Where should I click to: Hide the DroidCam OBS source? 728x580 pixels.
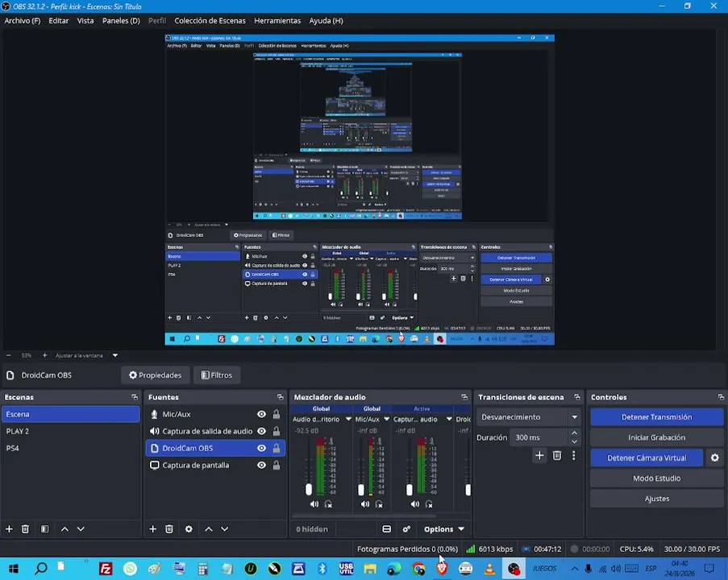[x=262, y=448]
